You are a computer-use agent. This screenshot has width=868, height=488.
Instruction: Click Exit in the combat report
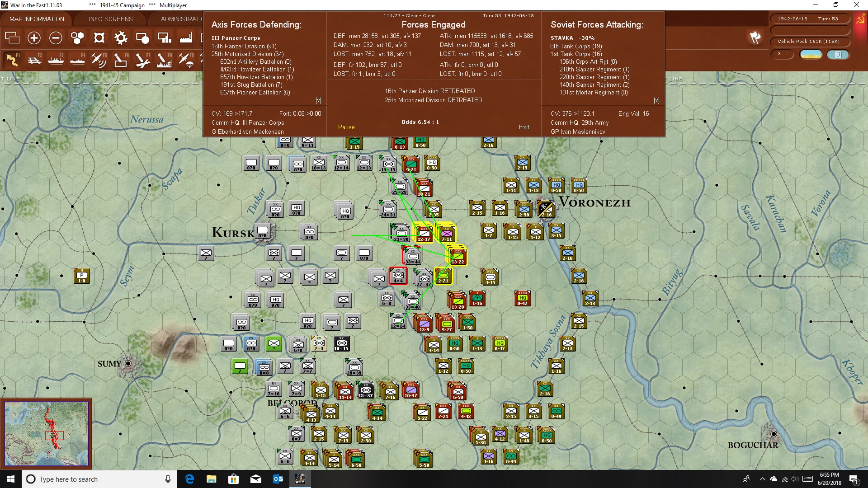524,127
